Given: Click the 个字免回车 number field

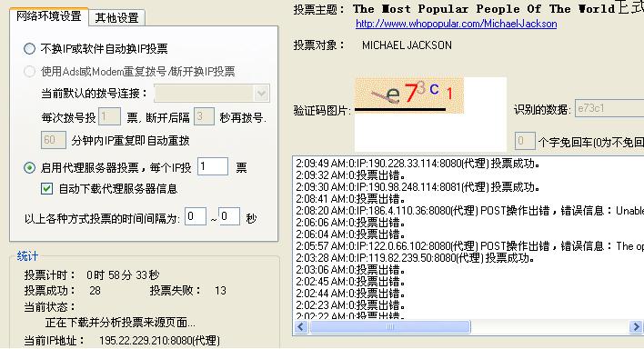Looking at the screenshot, I should (x=525, y=141).
